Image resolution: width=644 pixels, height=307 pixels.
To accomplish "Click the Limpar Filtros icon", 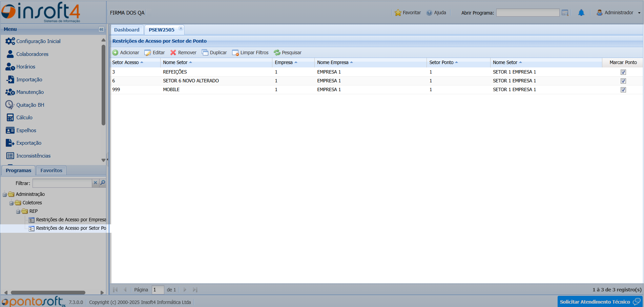I will 235,53.
